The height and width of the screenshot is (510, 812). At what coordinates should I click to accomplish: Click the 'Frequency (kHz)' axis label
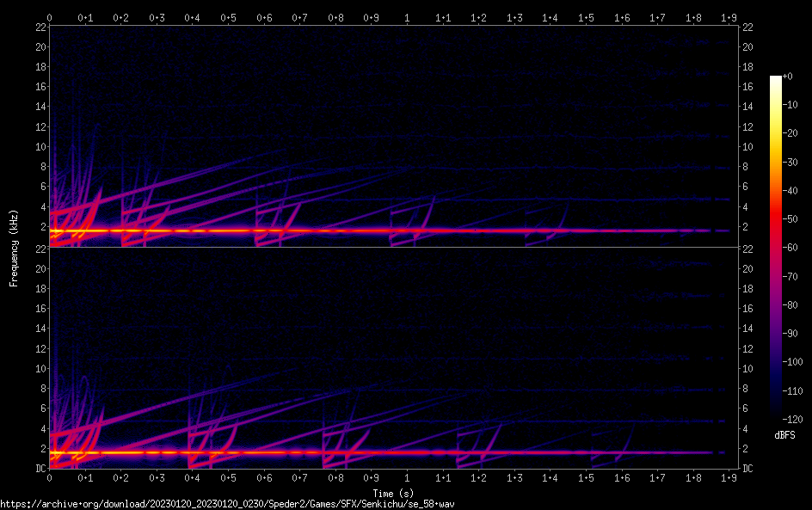[x=14, y=248]
